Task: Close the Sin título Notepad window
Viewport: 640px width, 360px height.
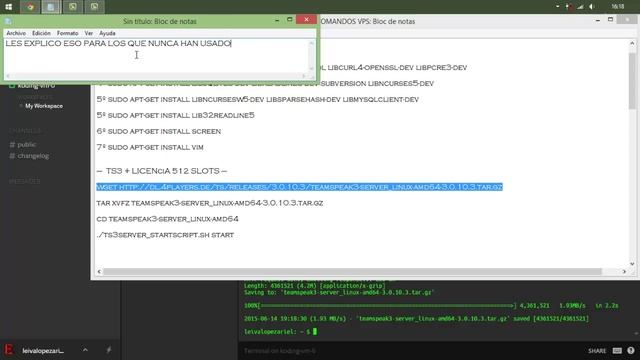Action: 306,19
